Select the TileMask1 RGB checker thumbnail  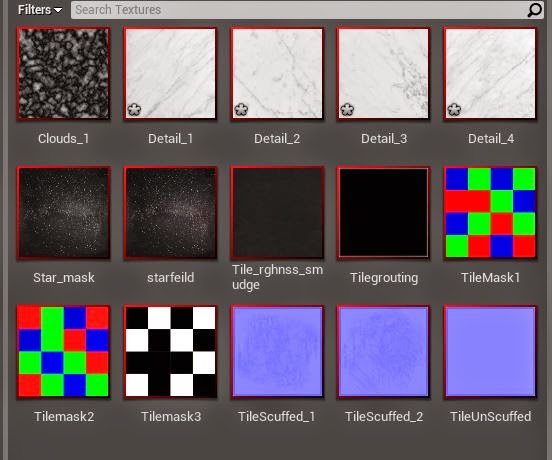pyautogui.click(x=491, y=213)
